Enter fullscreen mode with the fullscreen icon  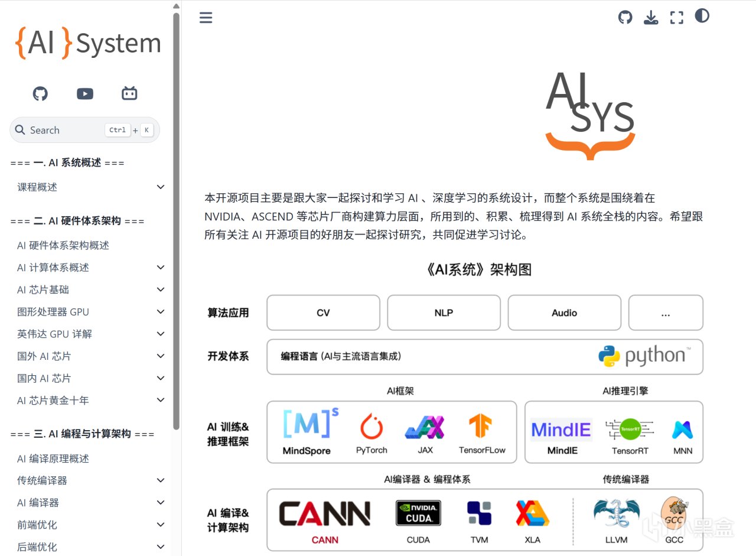677,17
